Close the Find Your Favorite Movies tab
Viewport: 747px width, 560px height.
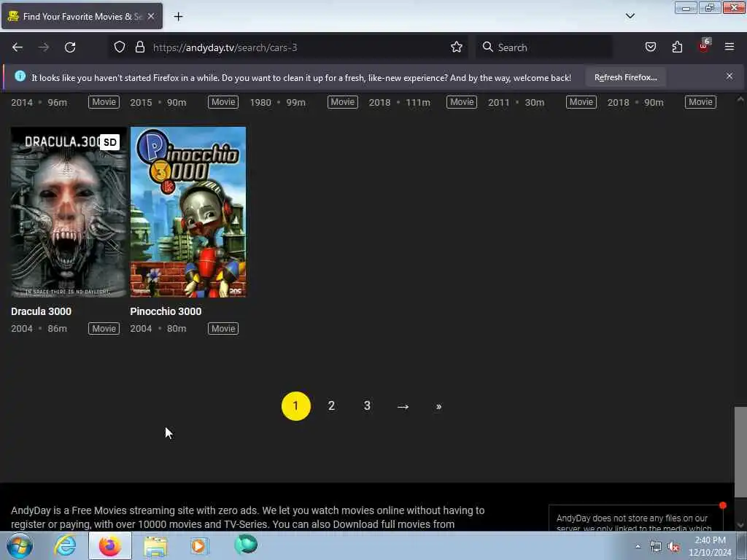[151, 16]
